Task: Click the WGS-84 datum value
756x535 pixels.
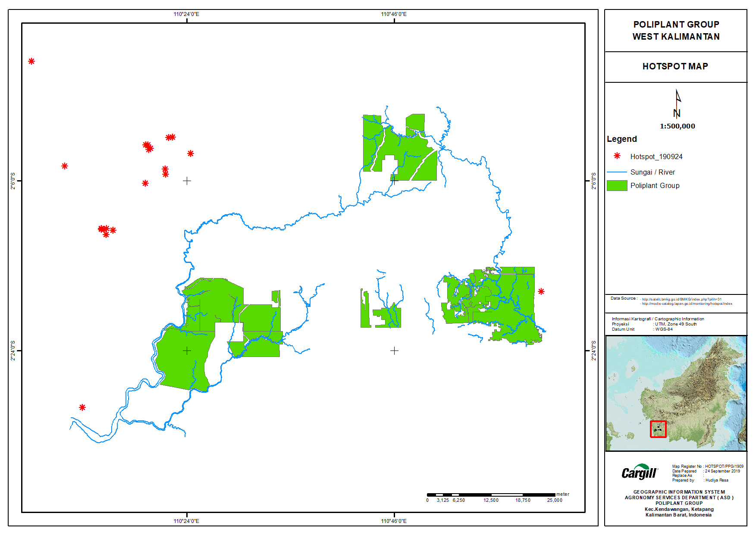Action: [x=664, y=329]
